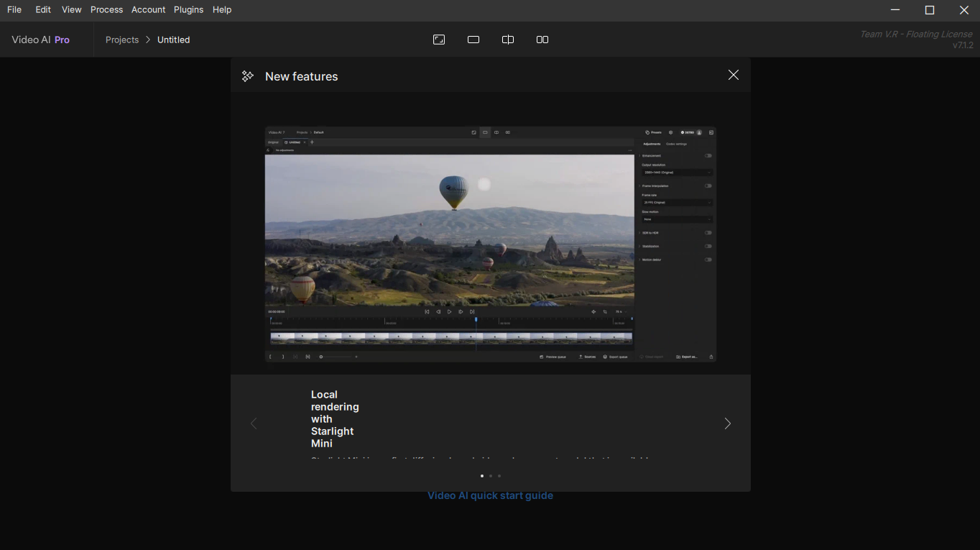Screen dimensions: 980x550
Task: Turn on Frame interpolation
Action: [x=708, y=185]
